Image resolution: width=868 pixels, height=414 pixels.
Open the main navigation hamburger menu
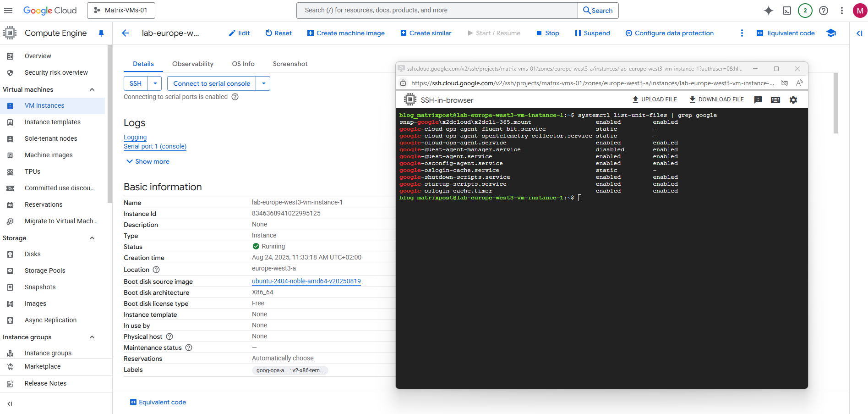point(8,10)
